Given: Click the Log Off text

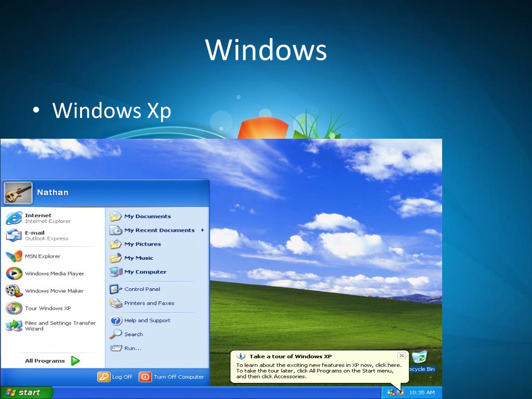Looking at the screenshot, I should coord(122,377).
